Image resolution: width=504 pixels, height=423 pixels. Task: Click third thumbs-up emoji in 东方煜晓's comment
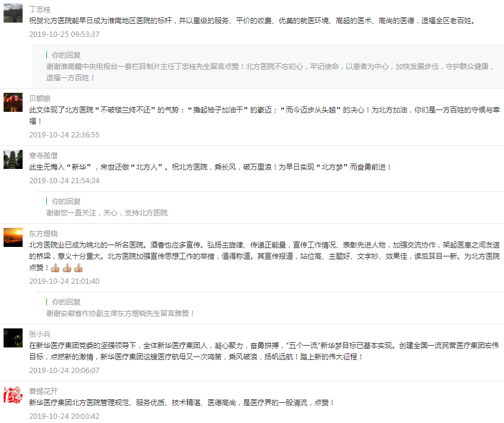tap(78, 268)
